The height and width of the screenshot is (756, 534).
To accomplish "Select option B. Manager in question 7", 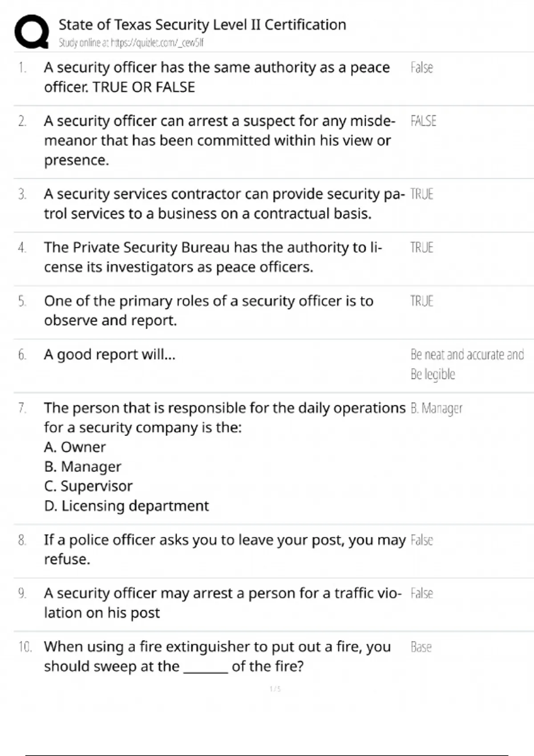I will [82, 466].
